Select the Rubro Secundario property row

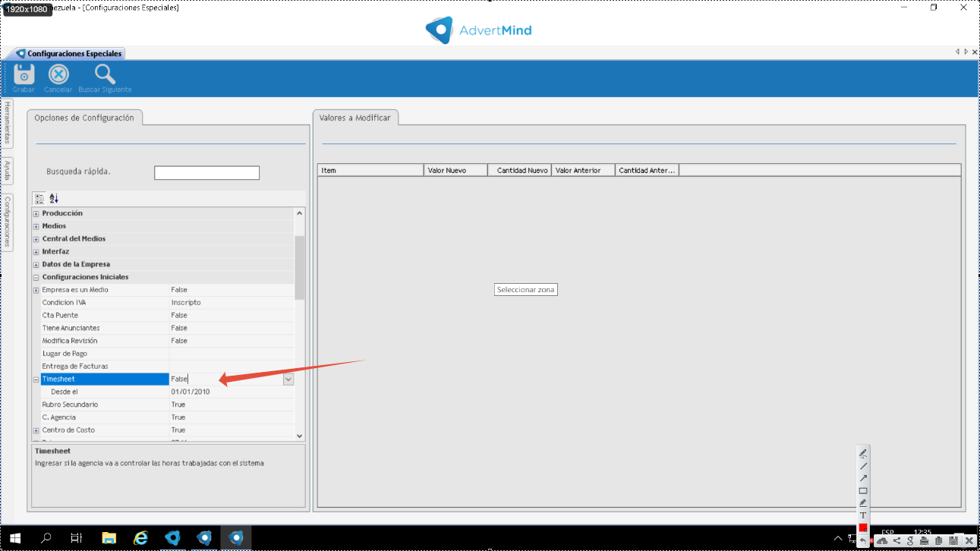pos(167,405)
